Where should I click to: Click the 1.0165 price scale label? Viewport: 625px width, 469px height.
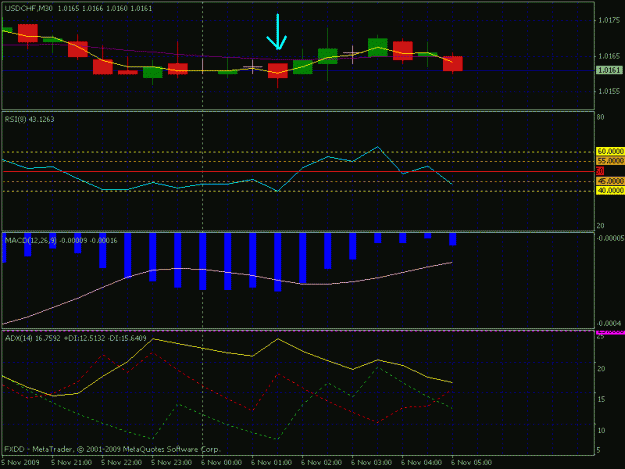coord(609,56)
